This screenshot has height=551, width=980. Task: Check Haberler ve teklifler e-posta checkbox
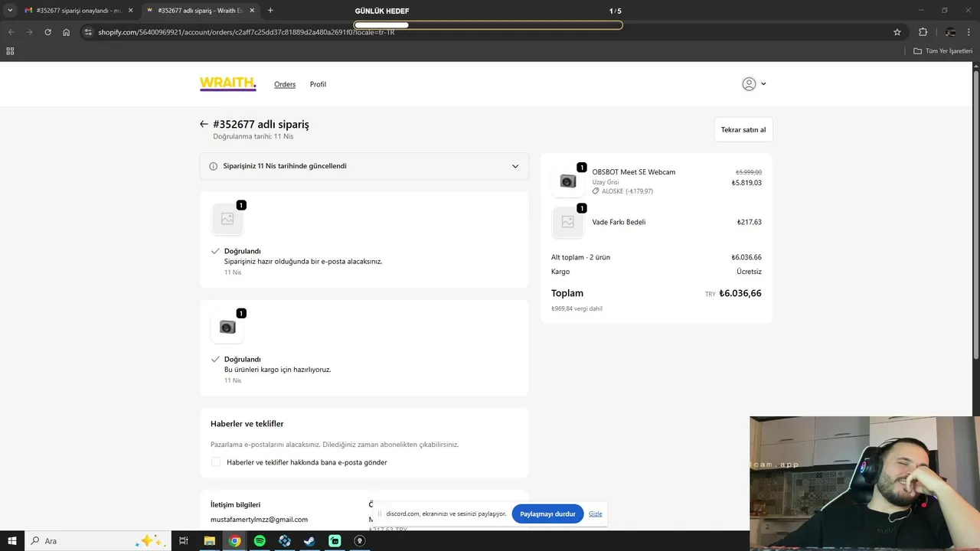tap(216, 462)
